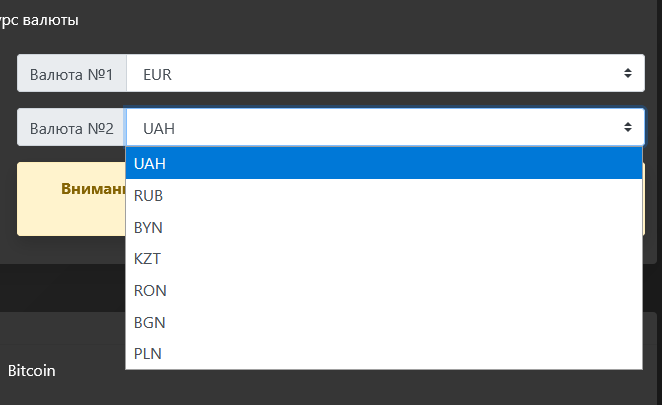Open the Bitcoin section
Image resolution: width=662 pixels, height=405 pixels.
pos(32,371)
